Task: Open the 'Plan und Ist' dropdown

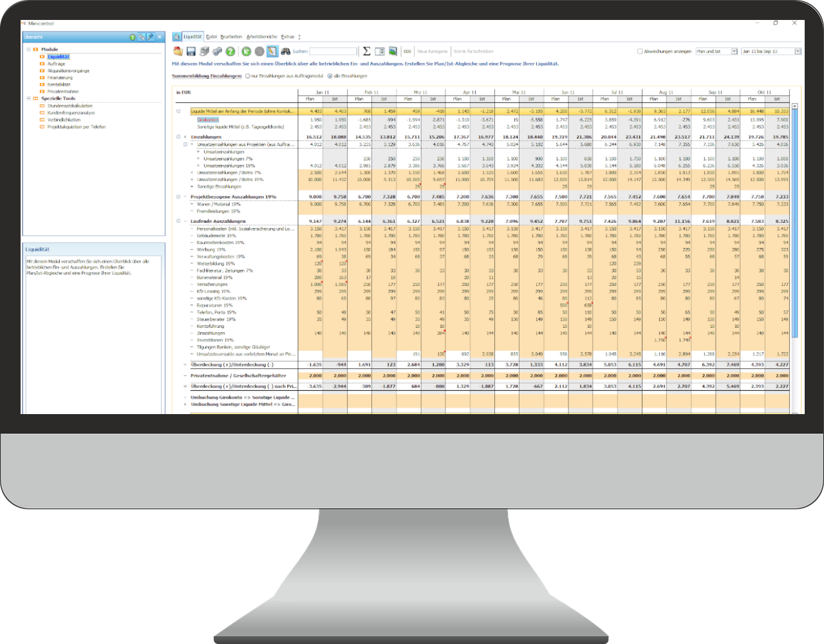Action: pos(734,52)
